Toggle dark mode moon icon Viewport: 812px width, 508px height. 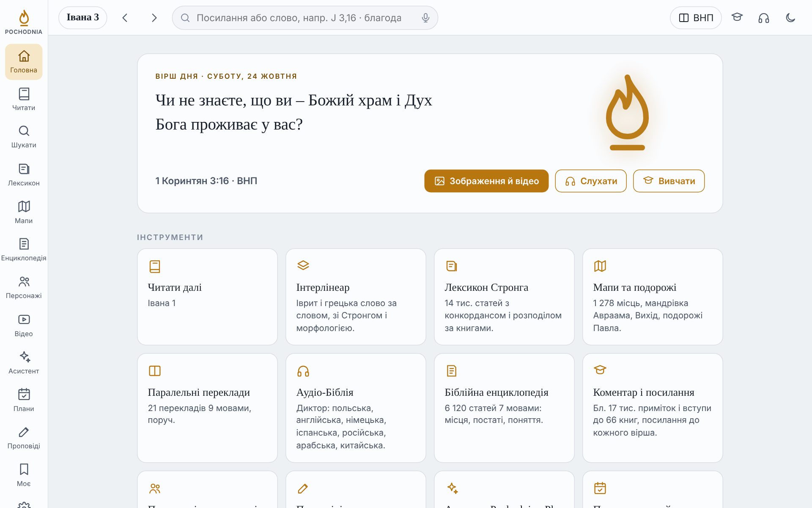pos(790,18)
